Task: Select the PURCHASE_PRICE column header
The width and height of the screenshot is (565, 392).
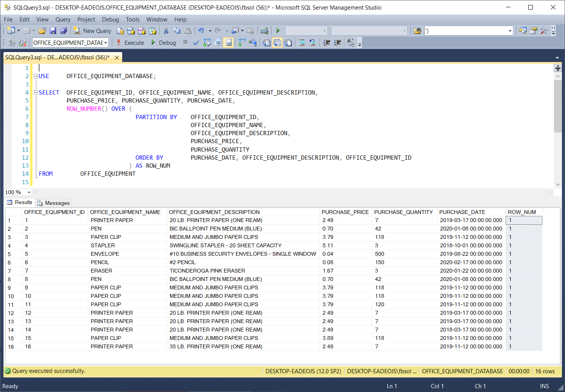Action: click(x=345, y=212)
